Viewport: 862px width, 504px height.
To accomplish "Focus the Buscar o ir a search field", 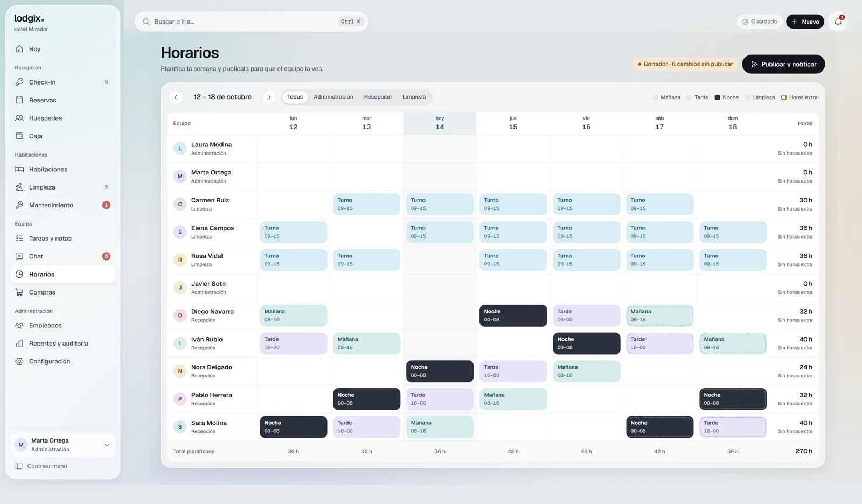I will (x=251, y=22).
